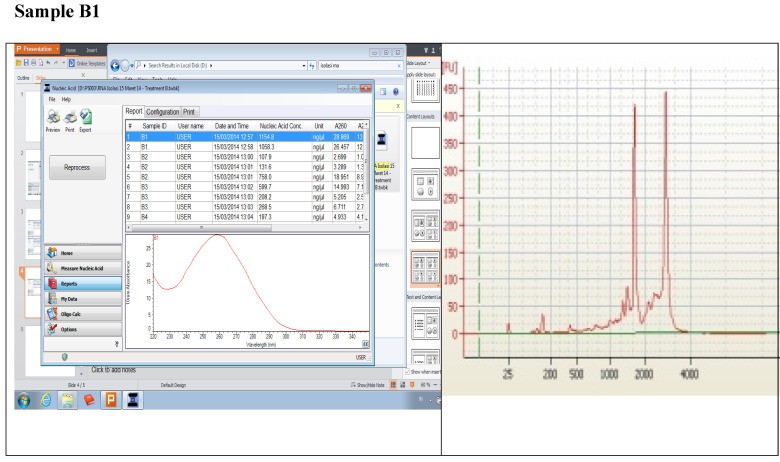Screen dimensions: 780x462
Task: Select the highlighted four-content layout thumbnail
Action: [x=425, y=269]
